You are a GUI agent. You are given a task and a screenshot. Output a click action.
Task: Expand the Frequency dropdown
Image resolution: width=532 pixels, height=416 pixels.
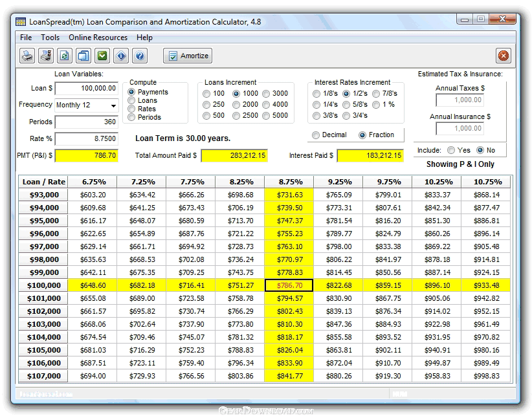tap(113, 105)
